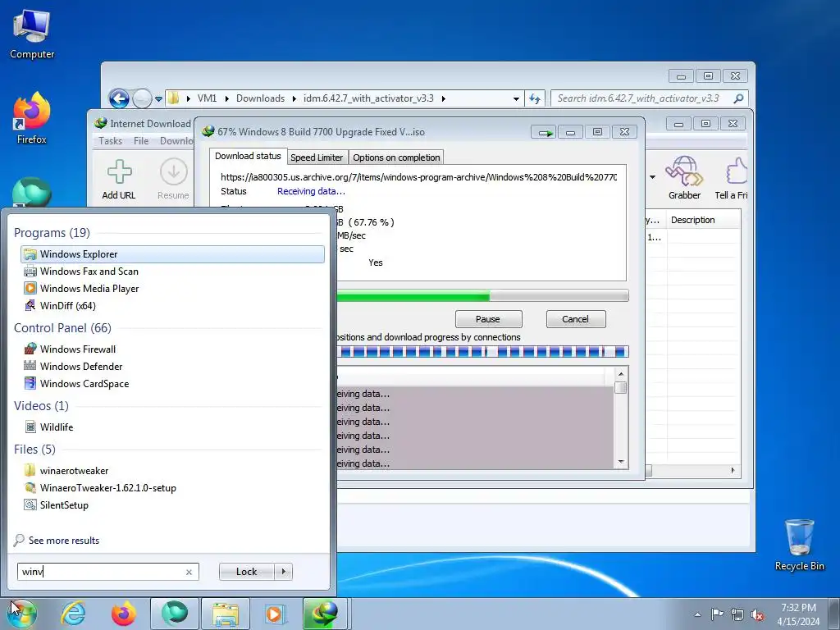Click the connection list scroll down arrow
The height and width of the screenshot is (630, 840).
tap(621, 462)
